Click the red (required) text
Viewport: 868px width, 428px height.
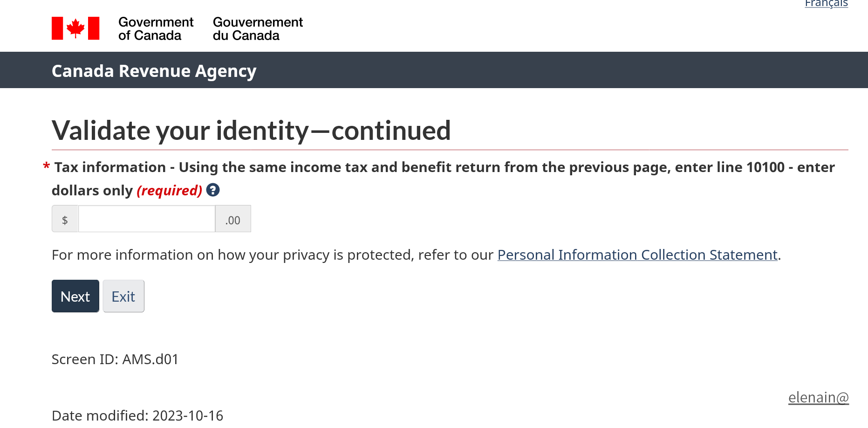click(x=169, y=190)
